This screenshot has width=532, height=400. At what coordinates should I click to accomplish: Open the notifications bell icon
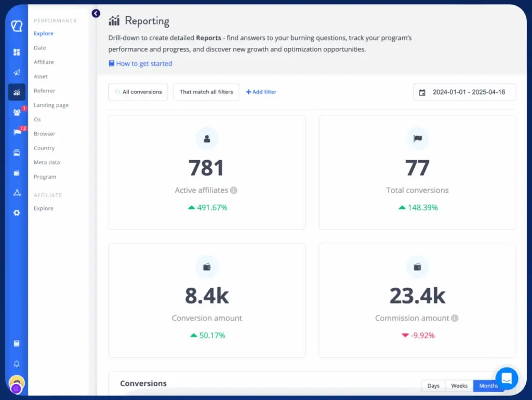tap(17, 364)
